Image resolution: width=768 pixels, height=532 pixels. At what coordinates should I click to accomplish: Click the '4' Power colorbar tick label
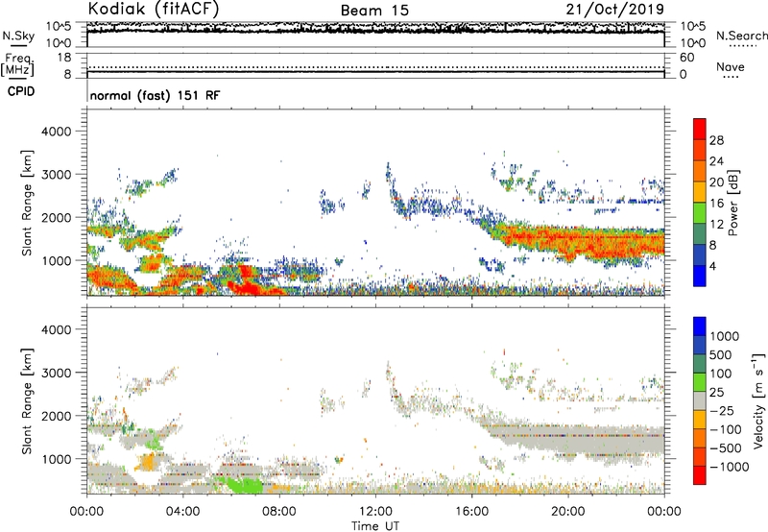(712, 266)
